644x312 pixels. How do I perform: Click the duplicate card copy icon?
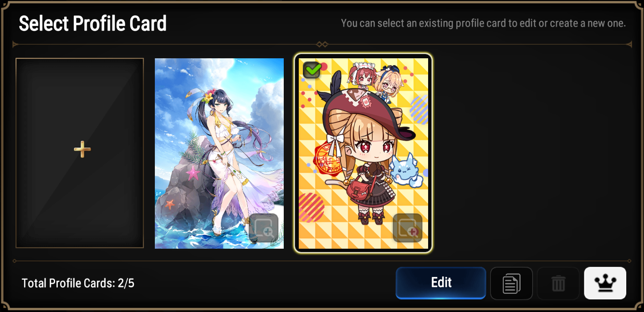511,283
